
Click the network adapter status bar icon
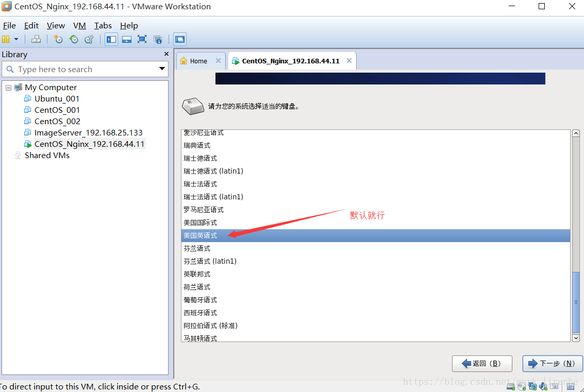532,386
